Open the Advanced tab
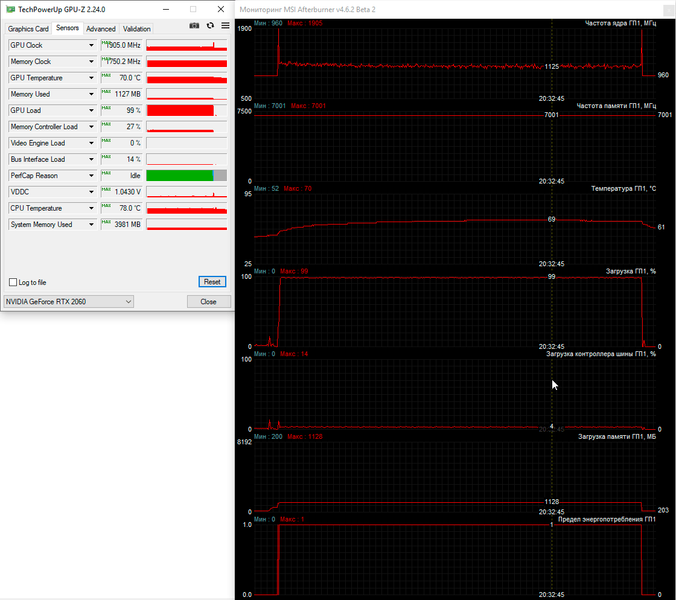This screenshot has width=676, height=600. pyautogui.click(x=101, y=29)
